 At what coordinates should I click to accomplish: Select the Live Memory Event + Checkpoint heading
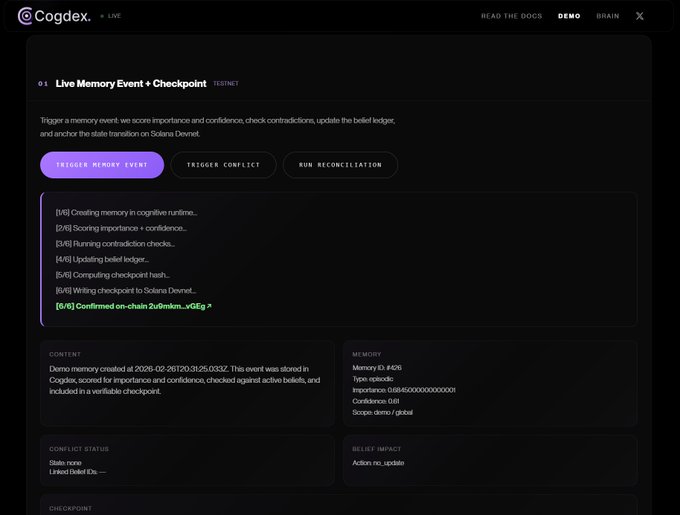(x=131, y=84)
